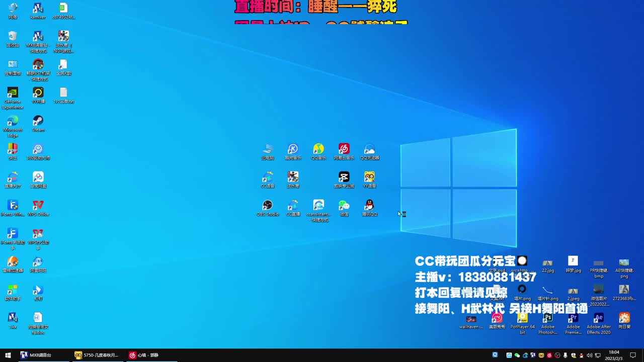The image size is (644, 362).
Task: Select the 2723683fb image file
Action: coord(624,293)
